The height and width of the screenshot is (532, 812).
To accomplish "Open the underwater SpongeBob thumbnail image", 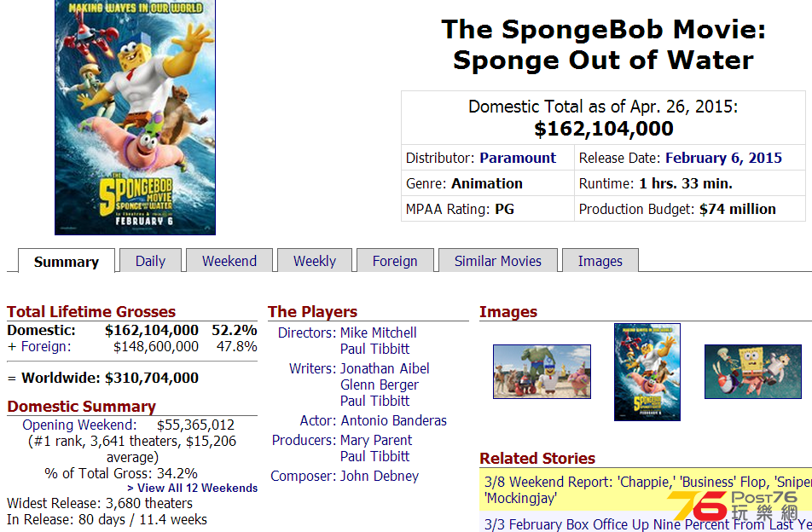I will coord(753,372).
